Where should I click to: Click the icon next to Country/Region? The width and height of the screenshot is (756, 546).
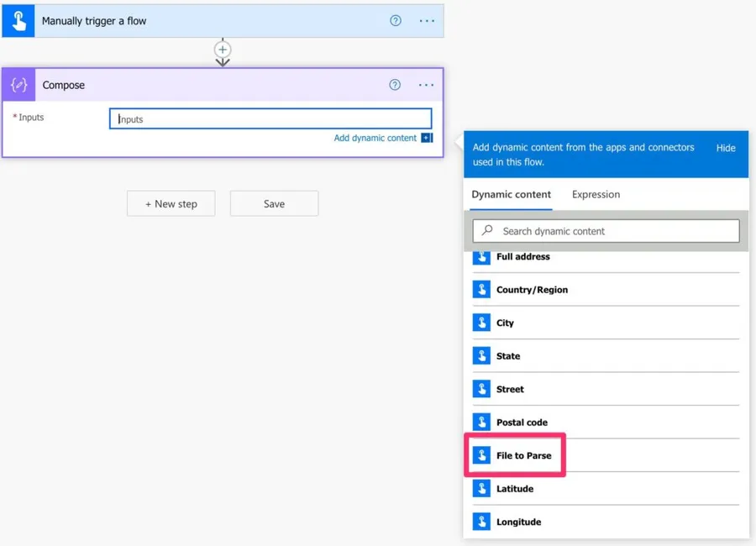[x=481, y=290]
